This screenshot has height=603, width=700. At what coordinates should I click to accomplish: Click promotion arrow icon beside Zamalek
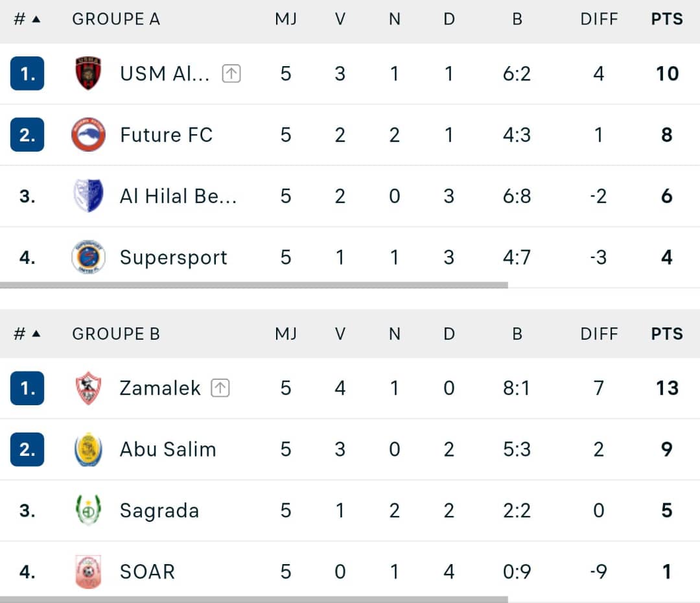click(220, 388)
